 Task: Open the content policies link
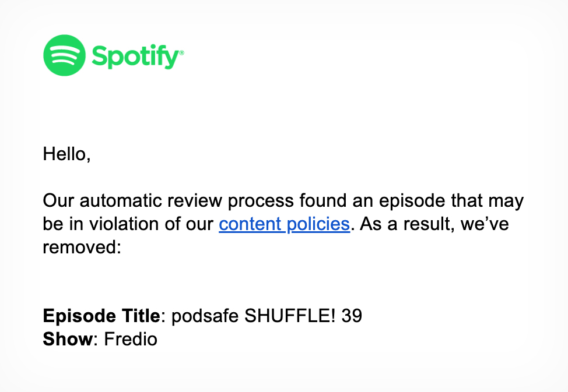pyautogui.click(x=285, y=224)
